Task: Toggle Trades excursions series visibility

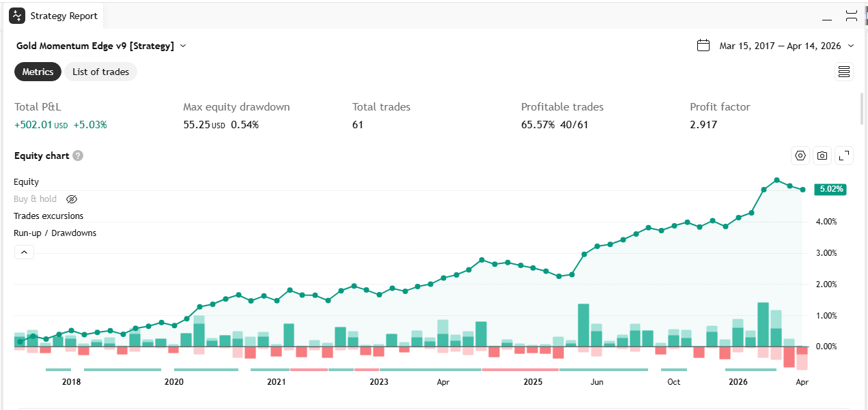Action: pyautogui.click(x=48, y=216)
